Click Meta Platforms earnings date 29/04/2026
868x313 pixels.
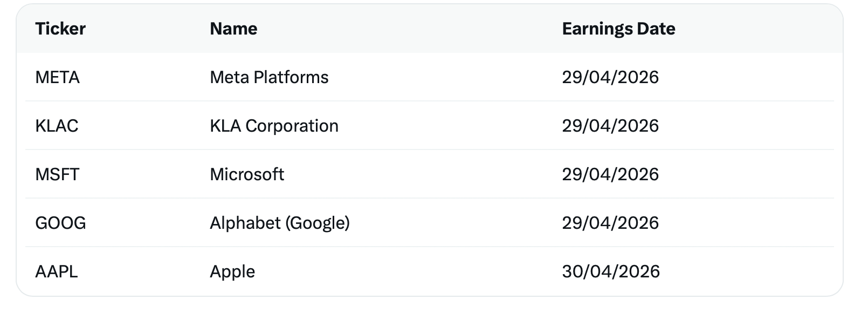pos(610,77)
